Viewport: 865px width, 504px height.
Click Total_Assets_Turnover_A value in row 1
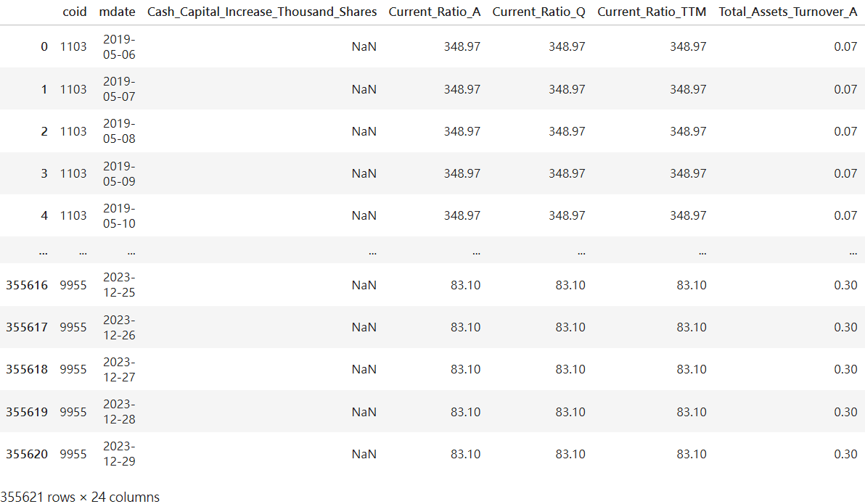coord(845,89)
